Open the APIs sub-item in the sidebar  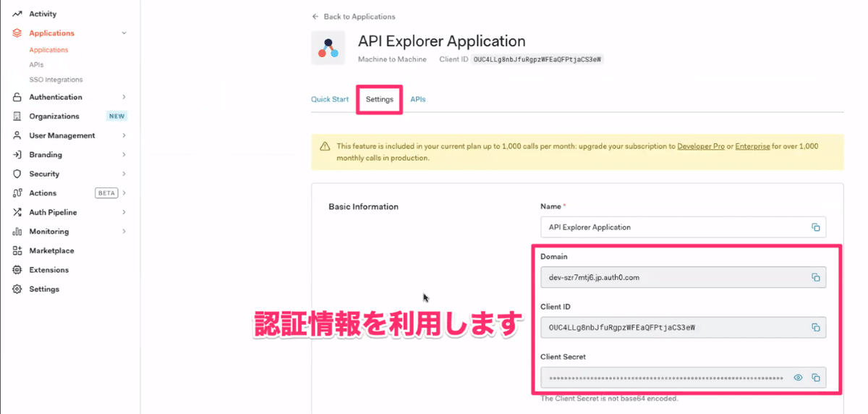[36, 65]
